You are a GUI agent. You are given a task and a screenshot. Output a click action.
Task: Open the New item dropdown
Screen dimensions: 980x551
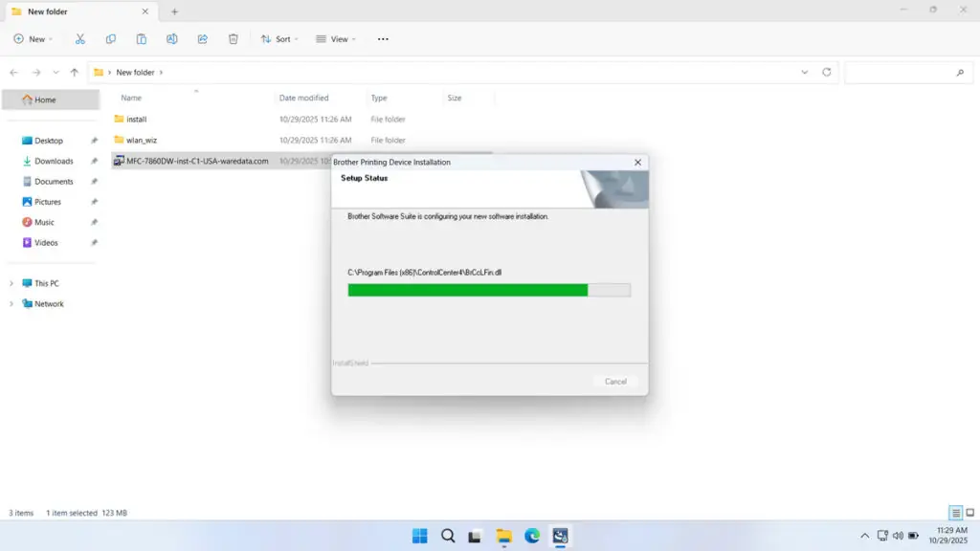tap(33, 38)
